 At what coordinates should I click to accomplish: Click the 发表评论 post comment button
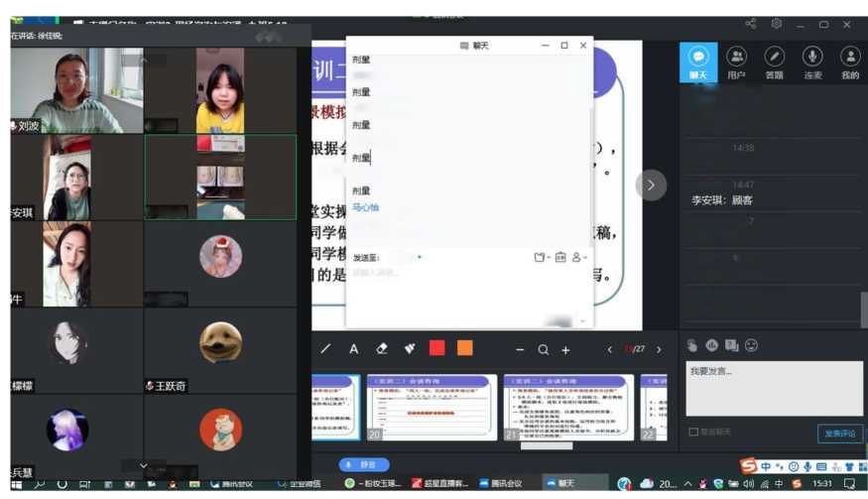pos(839,434)
